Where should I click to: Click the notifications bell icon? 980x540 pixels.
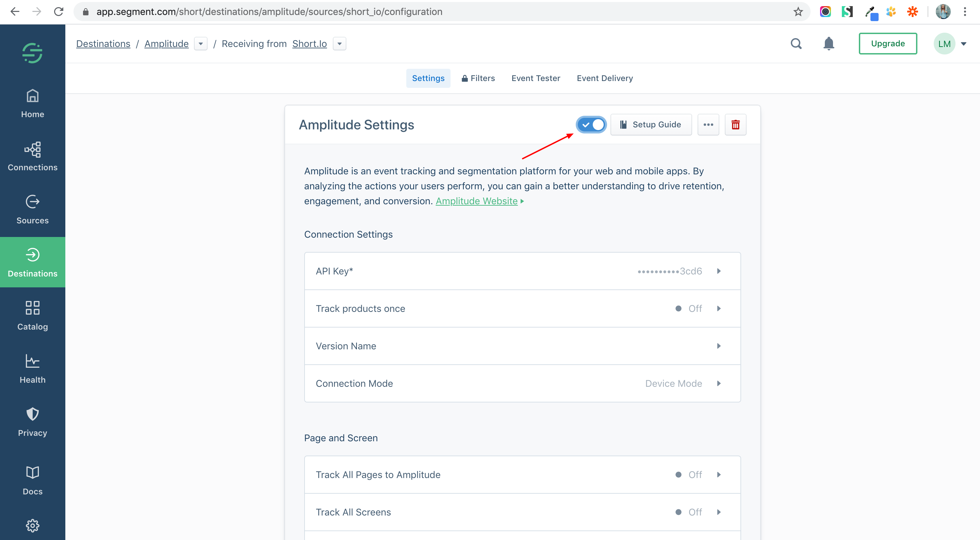pyautogui.click(x=828, y=44)
